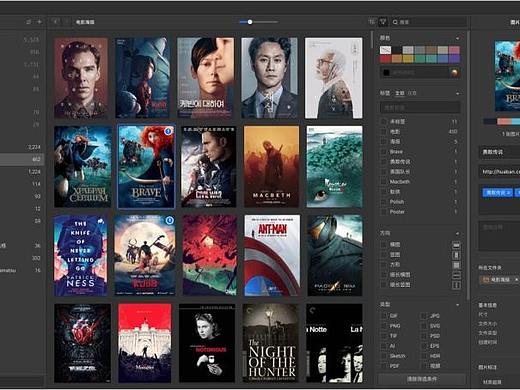
Task: Collapse the 标签 tags section arrow
Action: tap(458, 94)
